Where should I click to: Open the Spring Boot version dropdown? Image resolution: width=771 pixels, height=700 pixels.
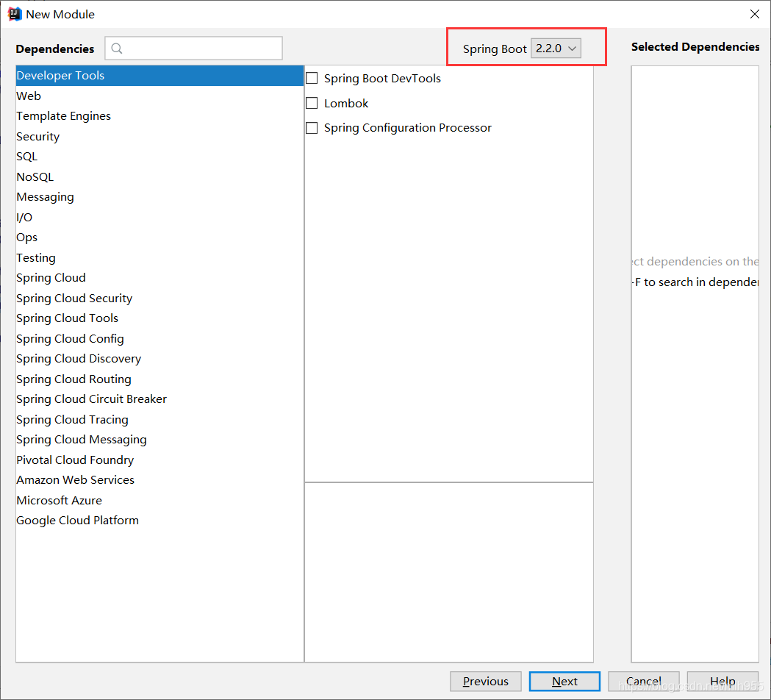pyautogui.click(x=556, y=49)
